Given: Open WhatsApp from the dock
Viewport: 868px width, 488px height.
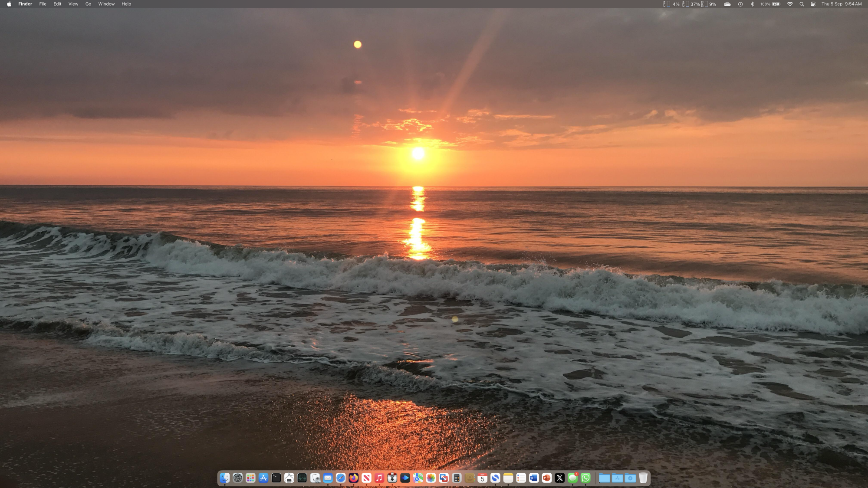Looking at the screenshot, I should coord(585,478).
